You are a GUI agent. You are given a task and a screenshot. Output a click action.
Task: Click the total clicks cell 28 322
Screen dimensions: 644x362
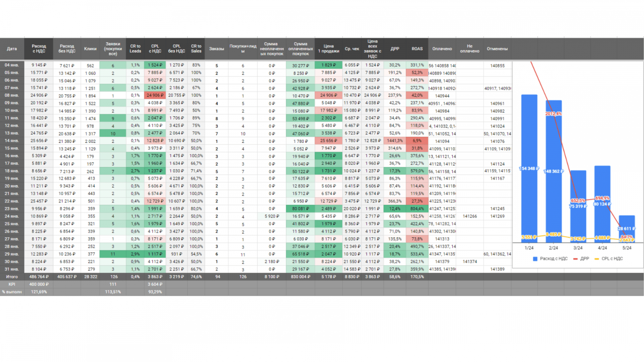pos(90,277)
